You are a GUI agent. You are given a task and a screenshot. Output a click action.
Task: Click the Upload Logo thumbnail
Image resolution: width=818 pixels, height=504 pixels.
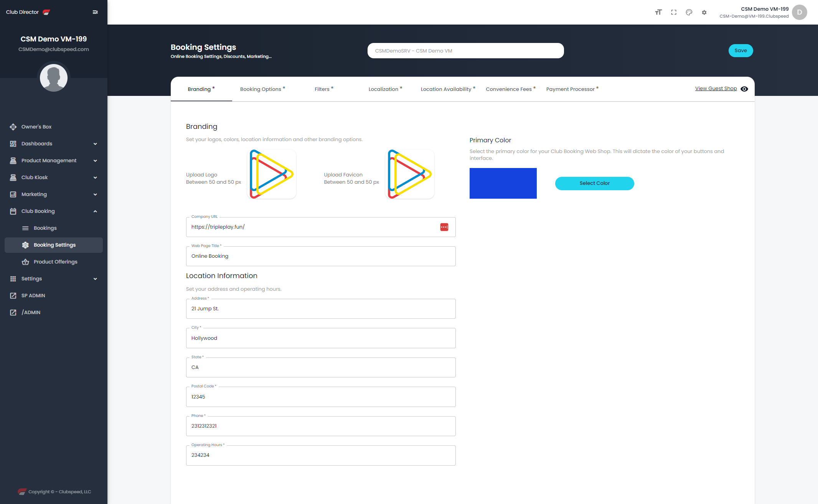pyautogui.click(x=272, y=174)
